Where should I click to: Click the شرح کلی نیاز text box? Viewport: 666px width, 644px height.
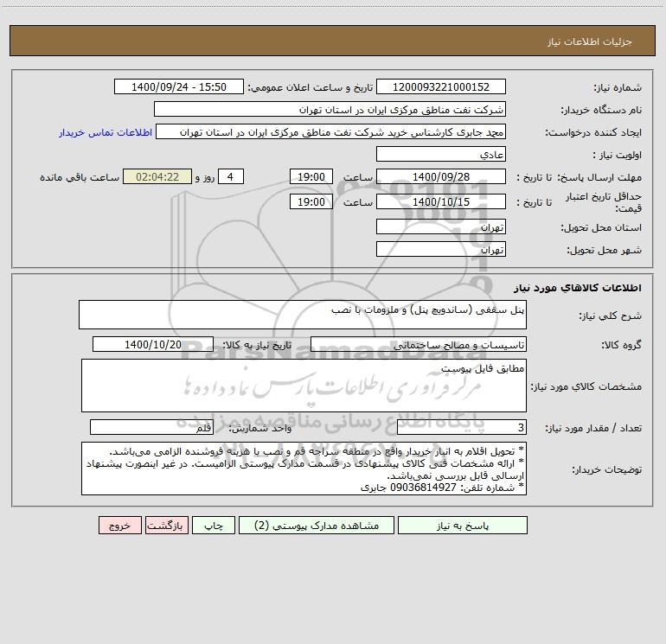click(x=303, y=315)
